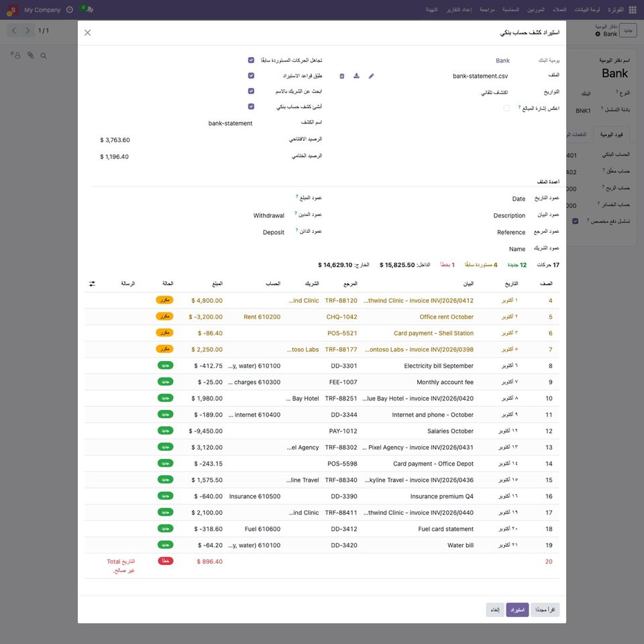Click reference cell PAY-1012
This screenshot has height=644, width=644.
[x=343, y=431]
